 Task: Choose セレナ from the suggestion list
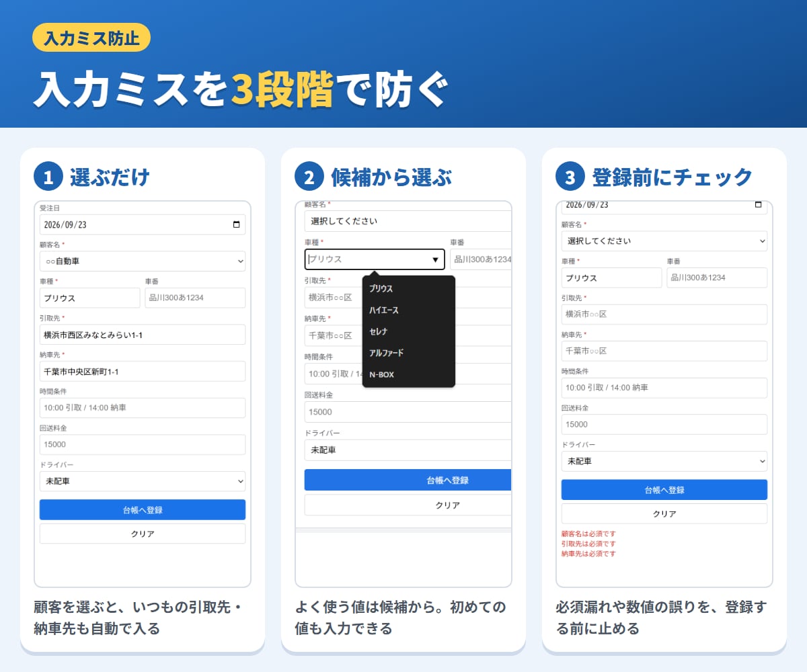[409, 331]
